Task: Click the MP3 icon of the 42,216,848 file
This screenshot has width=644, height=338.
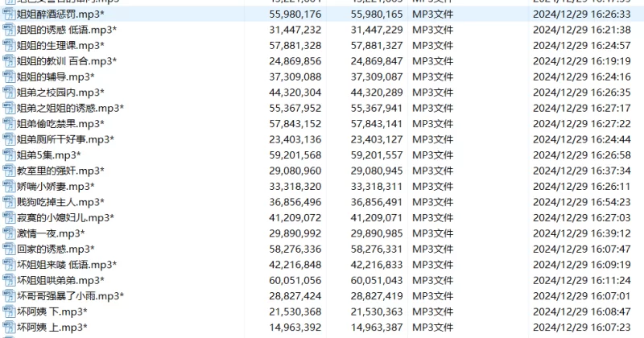Action: click(x=9, y=265)
